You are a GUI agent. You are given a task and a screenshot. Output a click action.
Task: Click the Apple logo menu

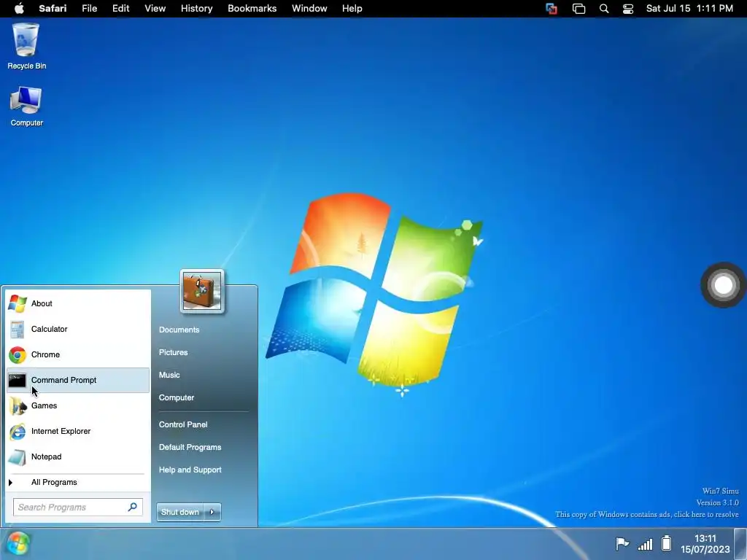click(x=19, y=9)
